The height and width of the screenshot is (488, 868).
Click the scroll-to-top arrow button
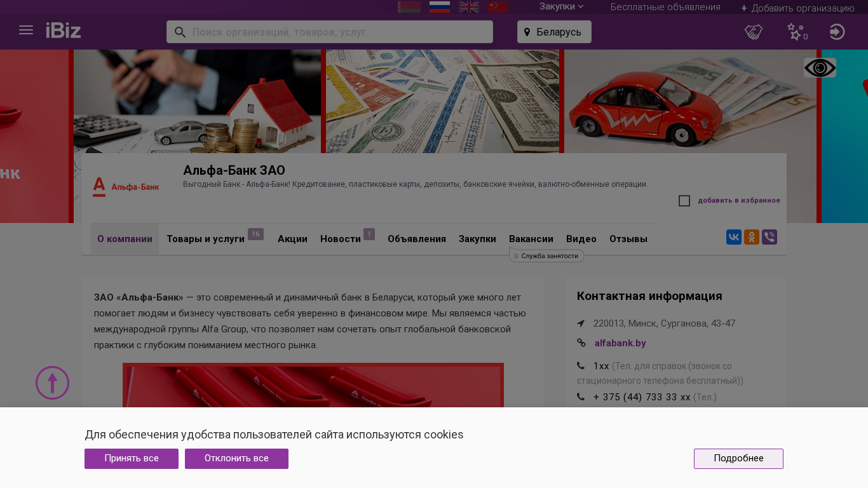coord(52,383)
